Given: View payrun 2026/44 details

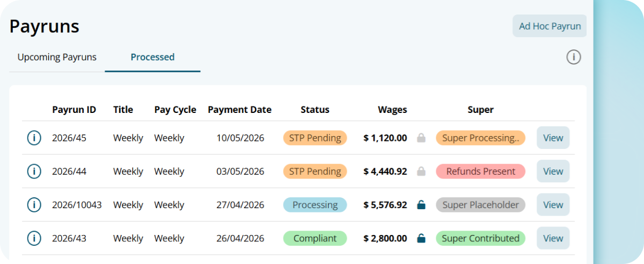Looking at the screenshot, I should (553, 172).
